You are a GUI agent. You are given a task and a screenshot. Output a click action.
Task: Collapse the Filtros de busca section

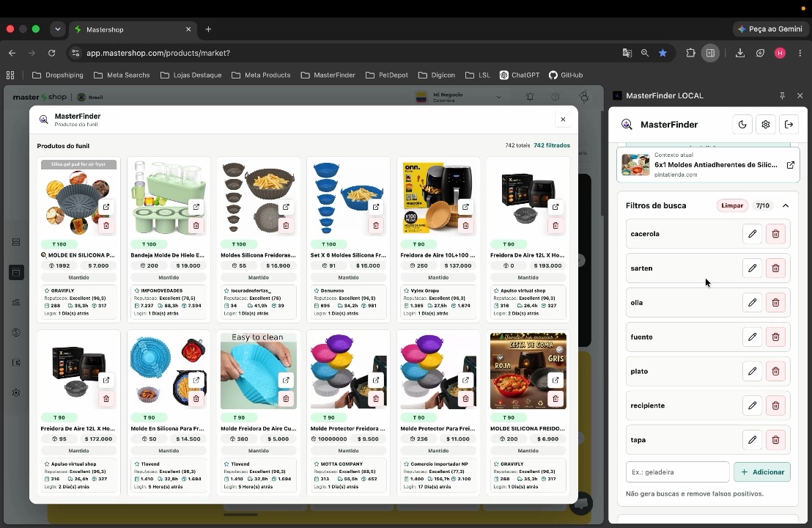click(x=786, y=206)
